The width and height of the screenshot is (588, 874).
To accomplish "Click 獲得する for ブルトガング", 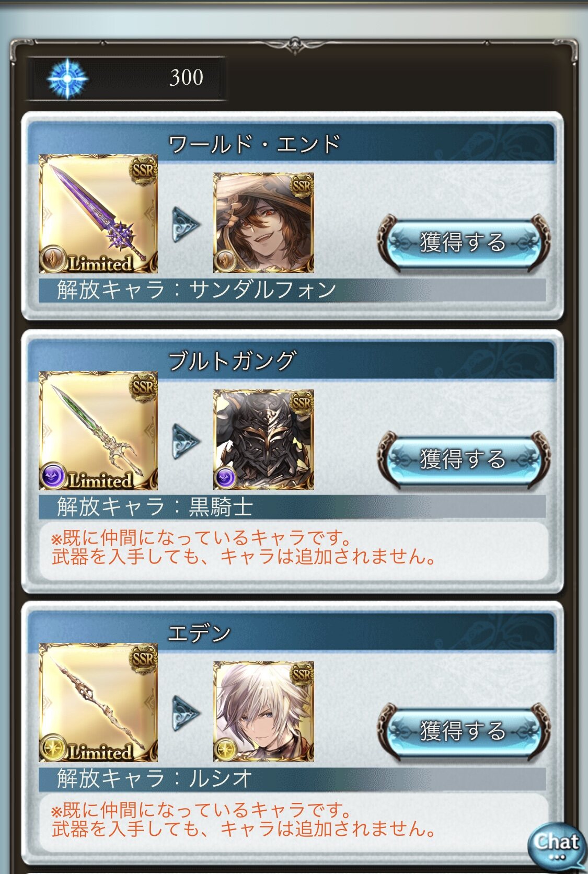I will tap(463, 459).
